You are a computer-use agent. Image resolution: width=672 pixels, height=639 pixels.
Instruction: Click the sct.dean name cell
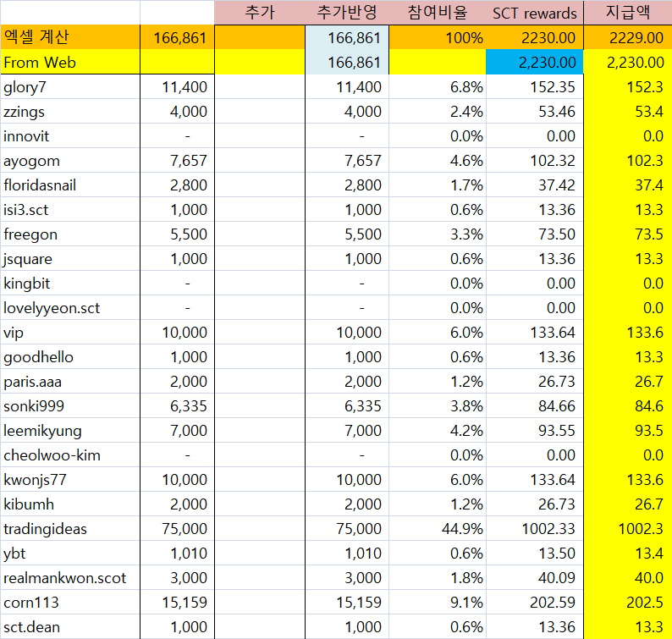(x=70, y=627)
